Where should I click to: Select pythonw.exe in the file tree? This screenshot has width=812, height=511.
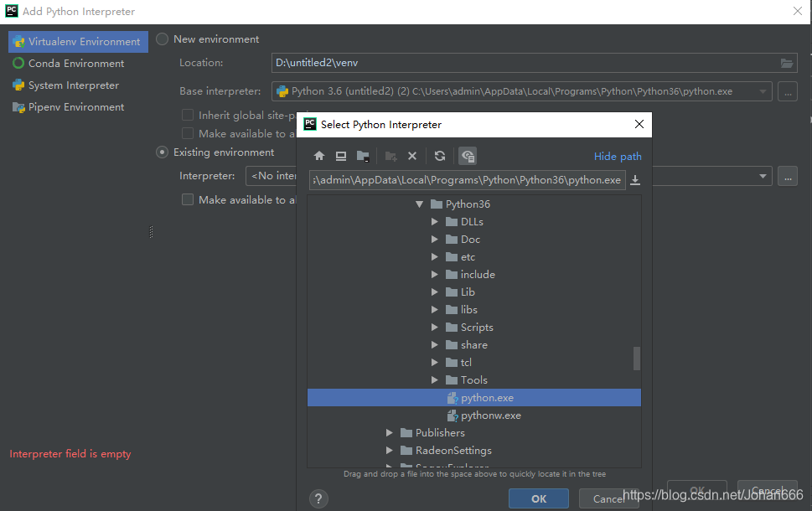click(473, 416)
